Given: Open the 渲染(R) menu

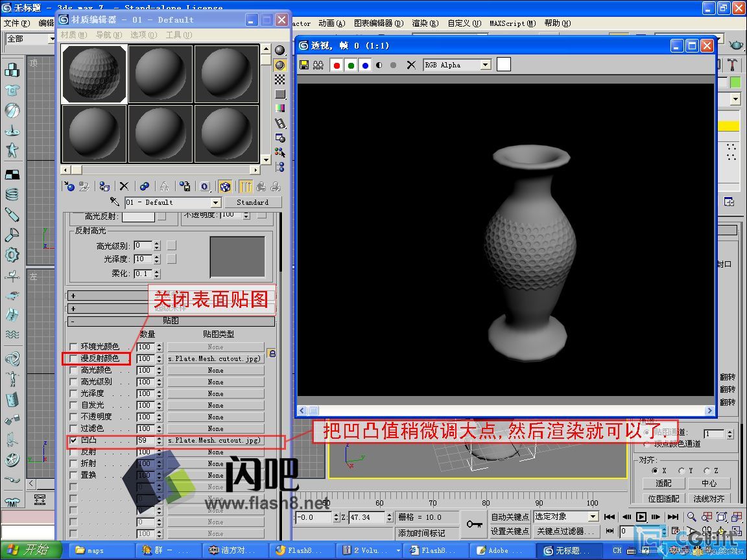Looking at the screenshot, I should (425, 23).
